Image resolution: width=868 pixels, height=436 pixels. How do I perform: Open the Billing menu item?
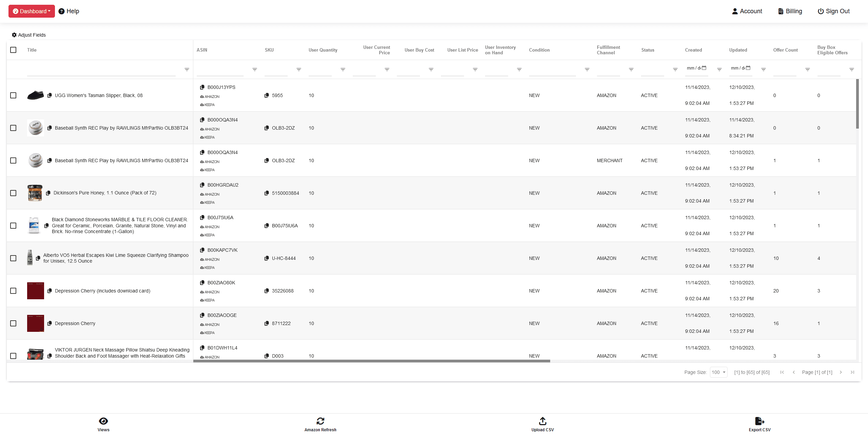tap(790, 11)
